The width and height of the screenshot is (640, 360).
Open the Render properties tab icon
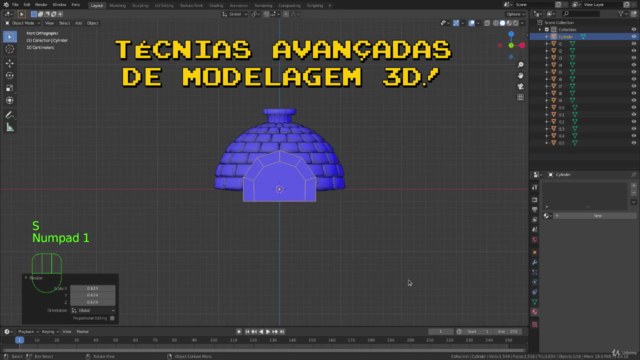coord(535,200)
